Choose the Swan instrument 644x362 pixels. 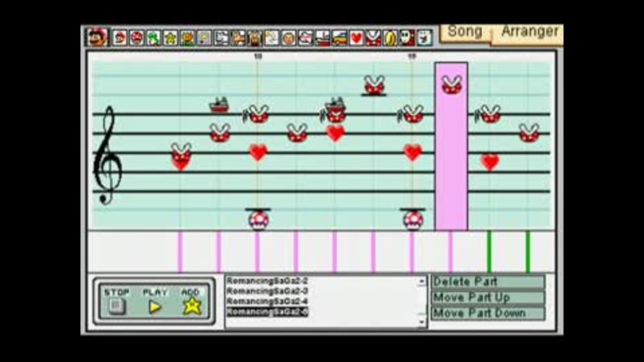(272, 38)
